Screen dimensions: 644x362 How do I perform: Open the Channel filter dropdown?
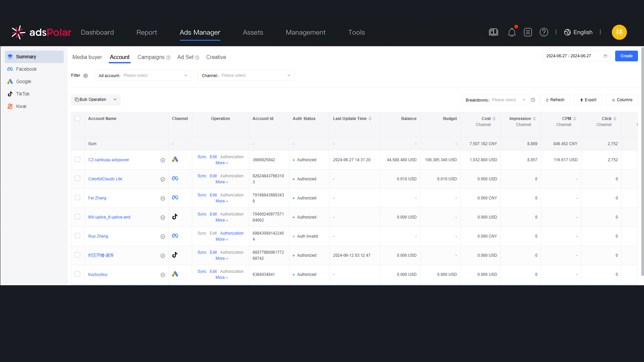[x=246, y=76]
